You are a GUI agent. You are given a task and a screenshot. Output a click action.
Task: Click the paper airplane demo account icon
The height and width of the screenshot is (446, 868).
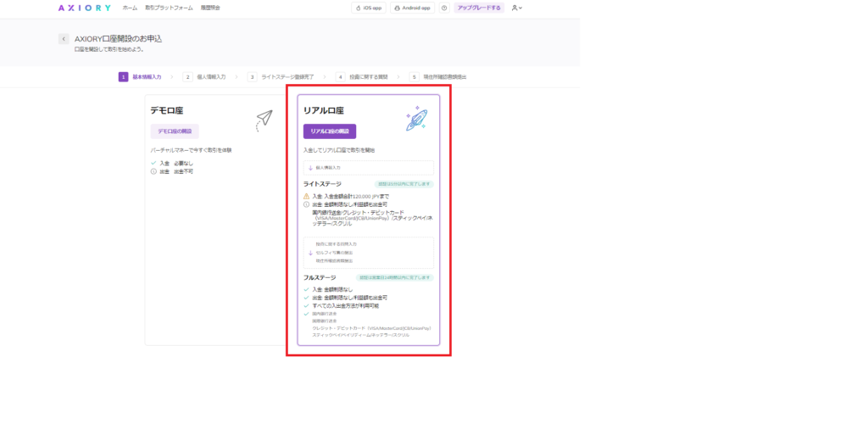pyautogui.click(x=264, y=120)
